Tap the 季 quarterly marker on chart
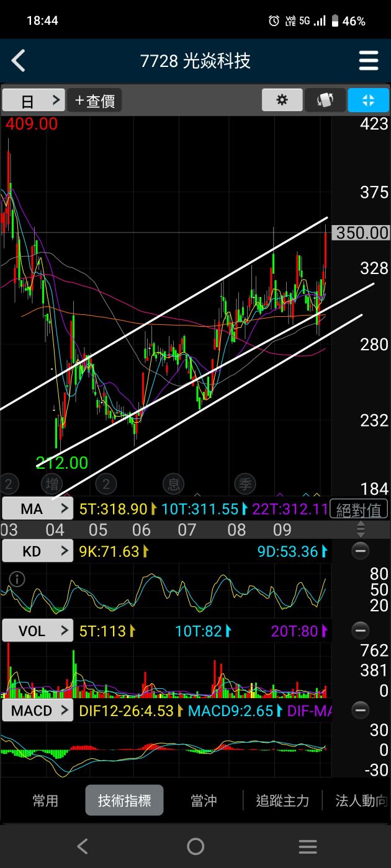391x868 pixels. [245, 484]
